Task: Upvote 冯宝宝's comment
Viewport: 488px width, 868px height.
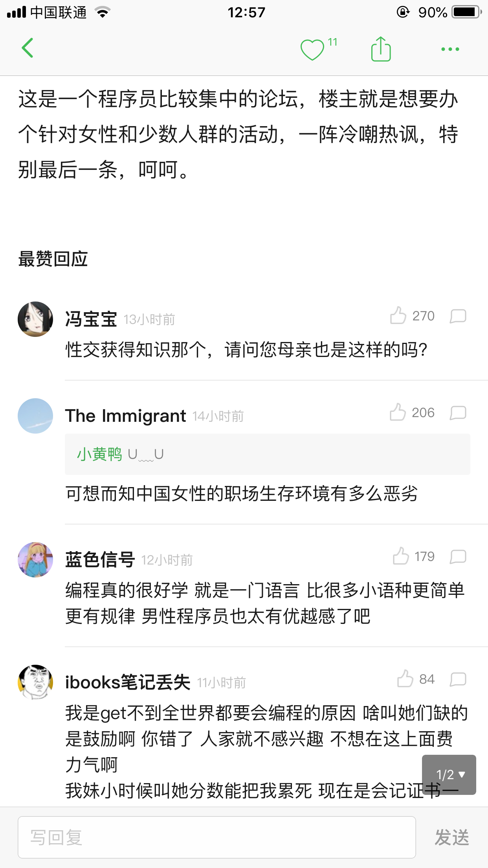Action: click(x=398, y=316)
